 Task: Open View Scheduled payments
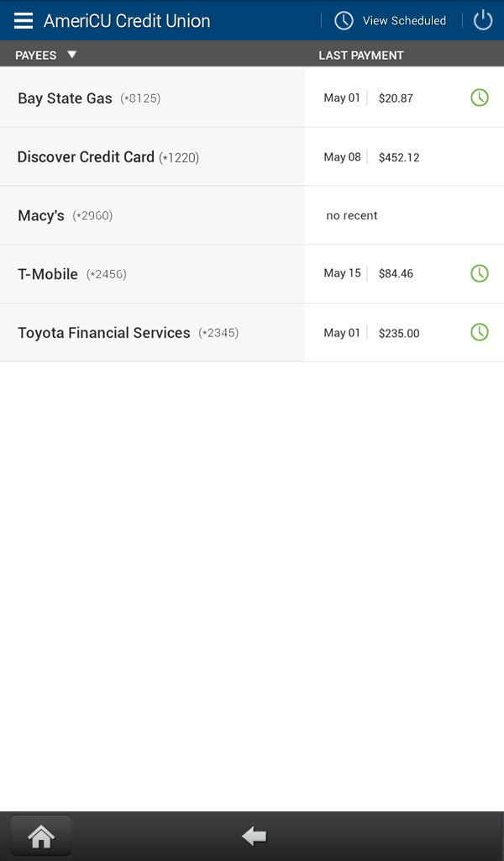(404, 21)
